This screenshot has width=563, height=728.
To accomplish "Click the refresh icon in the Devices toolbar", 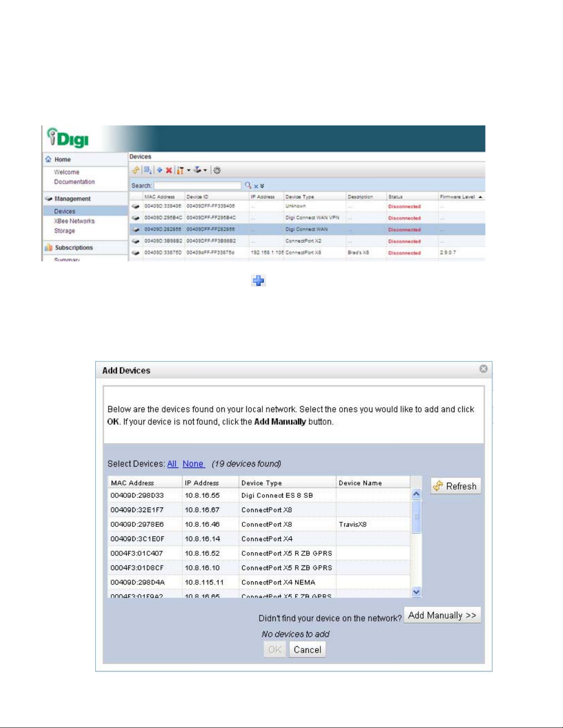I will coord(136,170).
